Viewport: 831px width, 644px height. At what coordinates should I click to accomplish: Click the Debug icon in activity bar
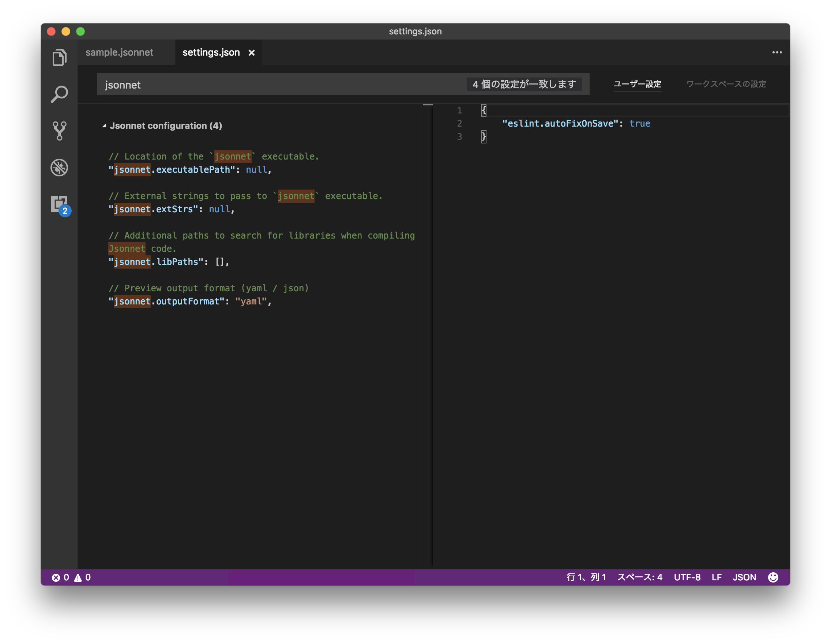click(x=59, y=167)
